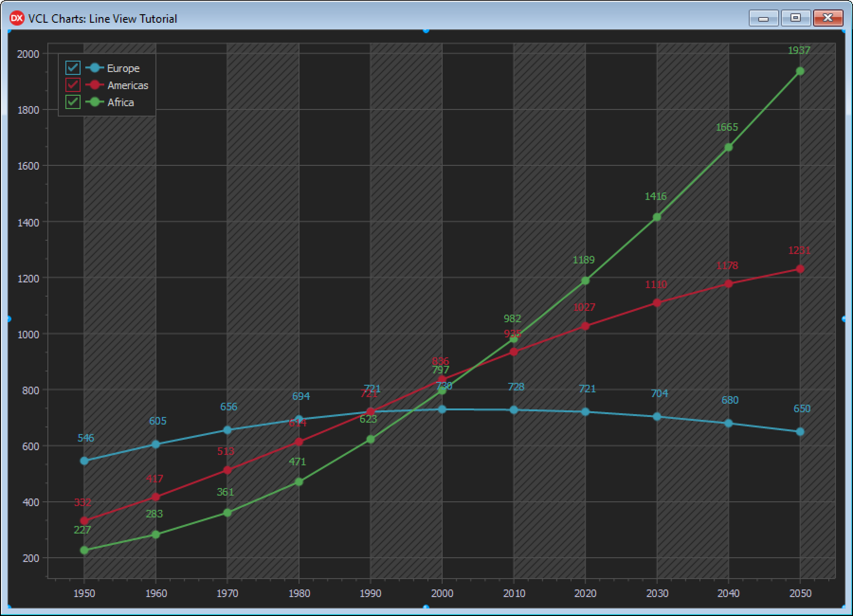Click the 2000 label on the horizontal axis
Screen dimensions: 853x616
pos(442,593)
